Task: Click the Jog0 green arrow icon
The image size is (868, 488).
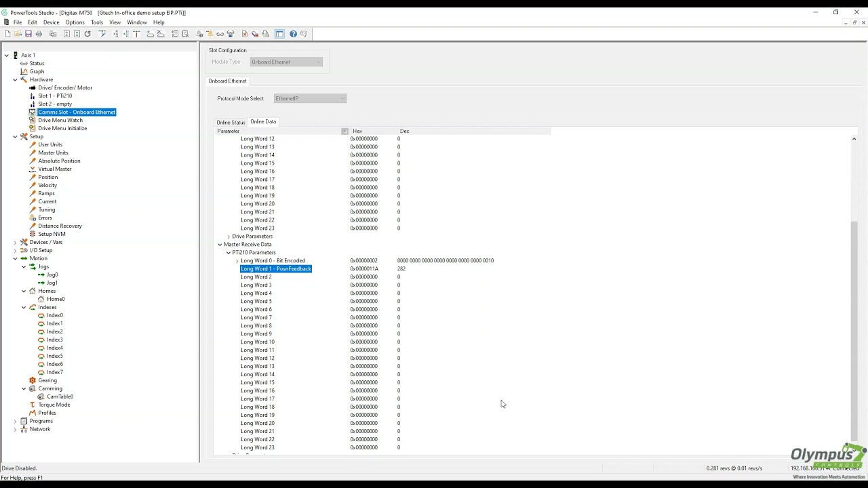Action: click(41, 275)
